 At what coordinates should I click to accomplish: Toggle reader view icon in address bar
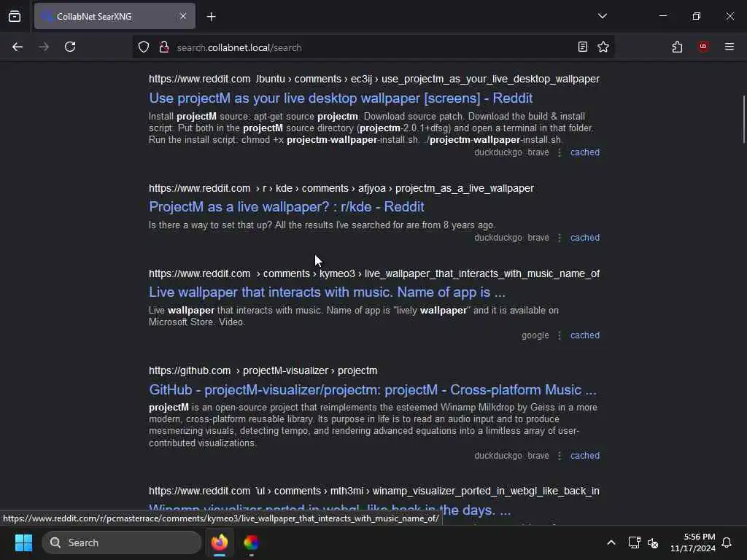[583, 47]
